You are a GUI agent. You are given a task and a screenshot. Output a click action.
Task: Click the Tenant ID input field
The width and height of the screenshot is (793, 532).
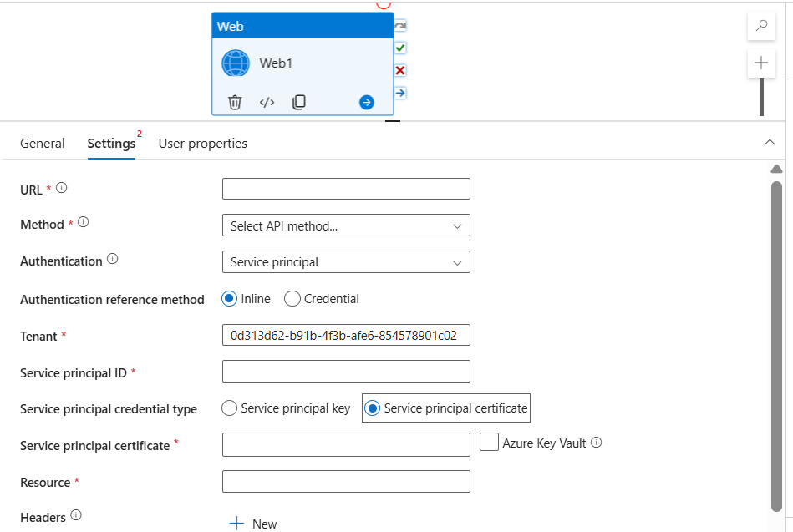coord(347,335)
